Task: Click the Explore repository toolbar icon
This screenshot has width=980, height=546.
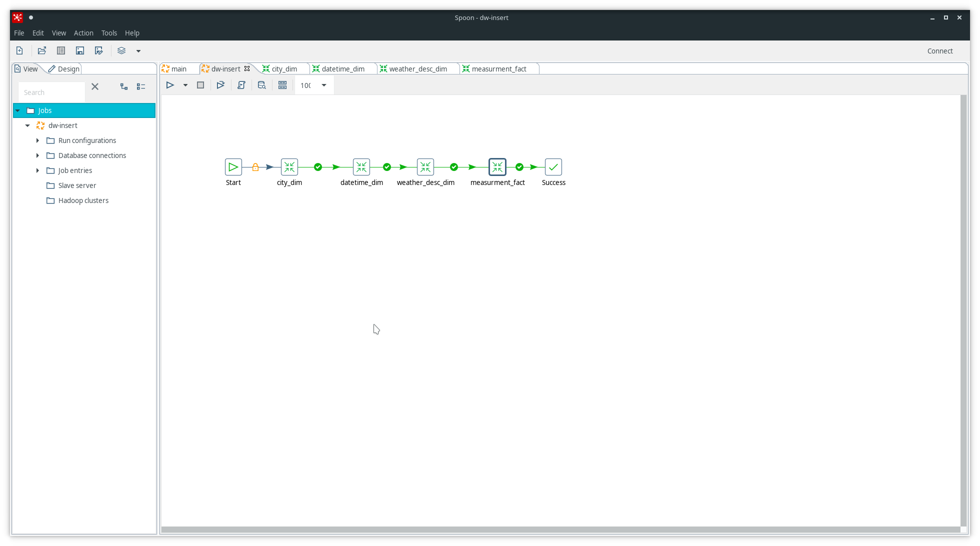Action: [x=61, y=50]
